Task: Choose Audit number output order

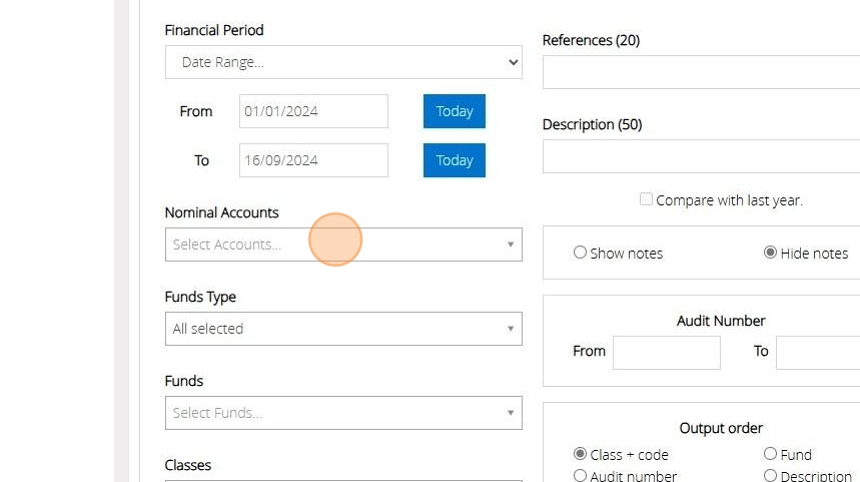Action: click(580, 476)
